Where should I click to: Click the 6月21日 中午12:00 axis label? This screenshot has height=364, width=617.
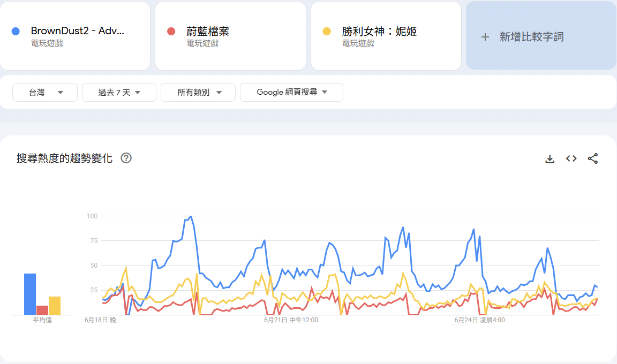291,320
